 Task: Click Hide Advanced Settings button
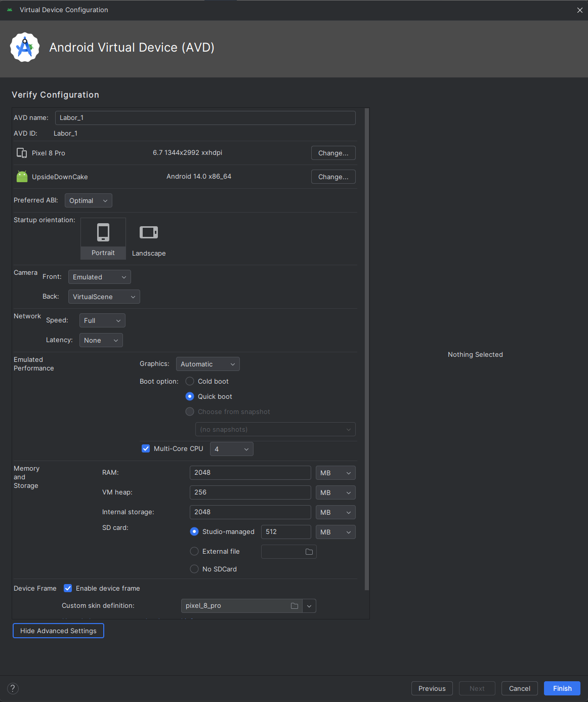tap(58, 631)
